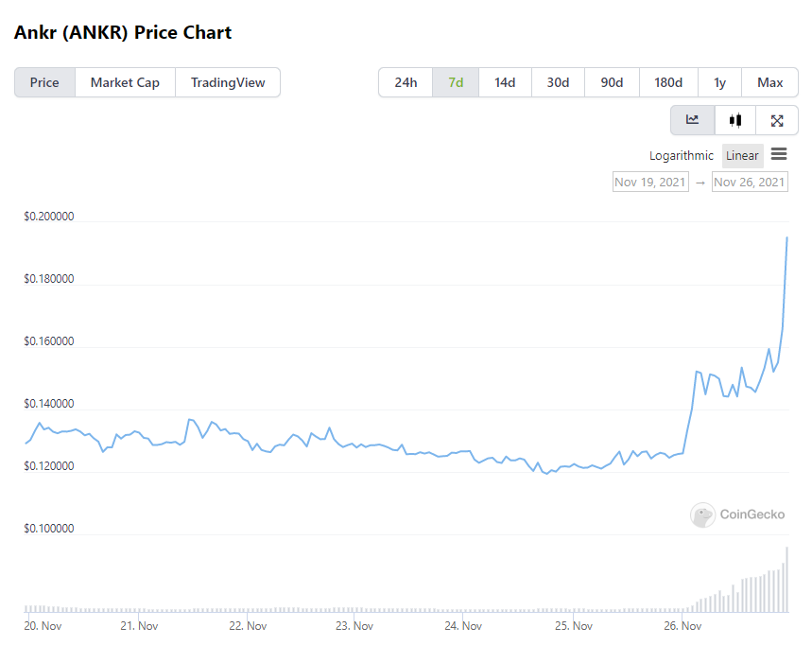Image resolution: width=812 pixels, height=645 pixels.
Task: Open chart hamburger menu
Action: pyautogui.click(x=779, y=154)
